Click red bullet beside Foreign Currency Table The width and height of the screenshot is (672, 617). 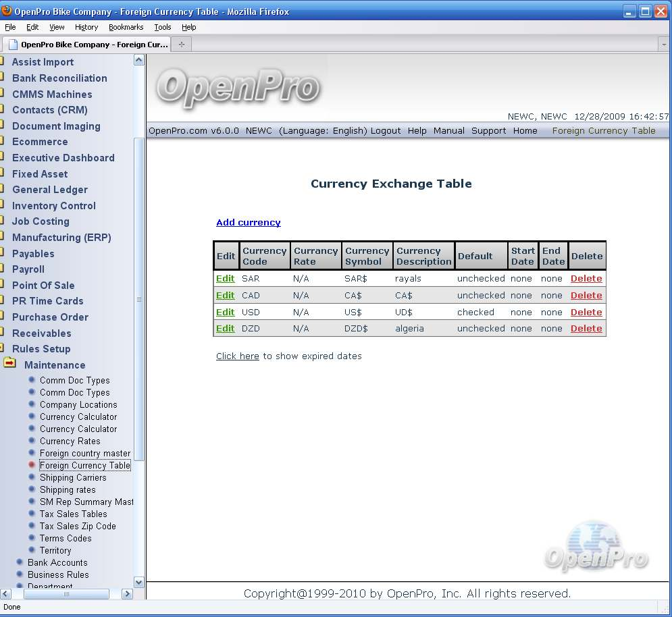click(32, 465)
